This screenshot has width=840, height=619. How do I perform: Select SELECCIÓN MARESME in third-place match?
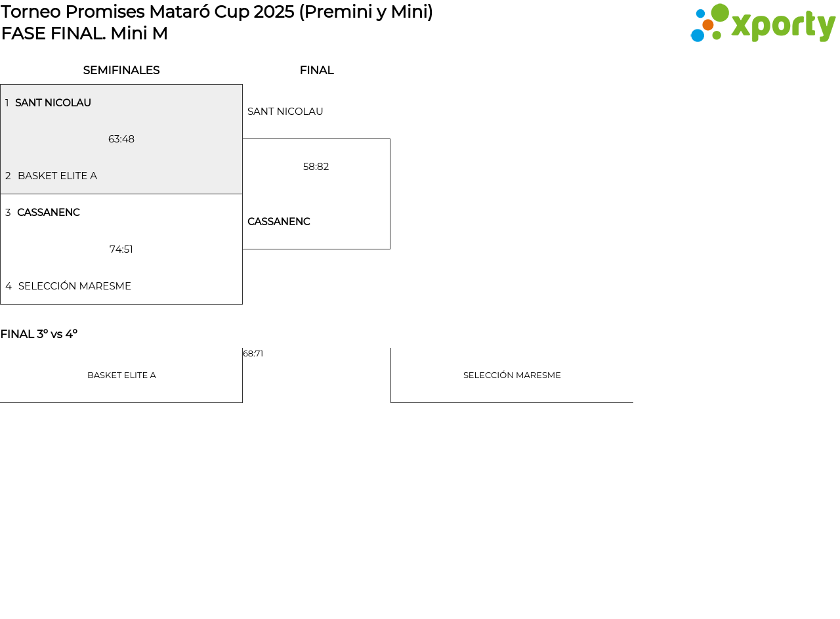click(x=512, y=375)
